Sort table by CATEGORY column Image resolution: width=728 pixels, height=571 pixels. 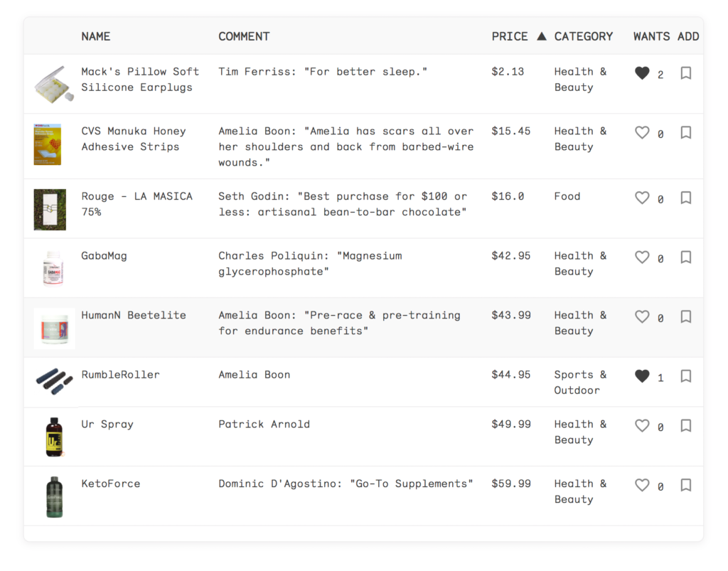[x=584, y=36]
